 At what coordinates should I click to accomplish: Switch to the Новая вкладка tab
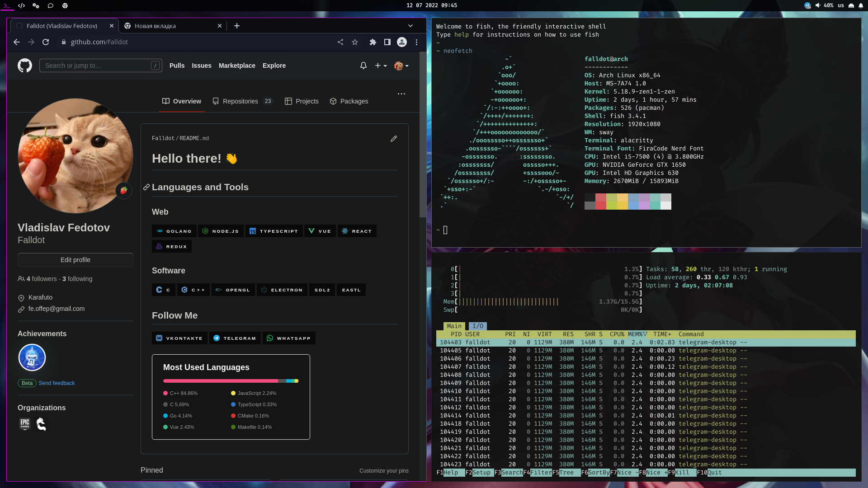pos(173,26)
